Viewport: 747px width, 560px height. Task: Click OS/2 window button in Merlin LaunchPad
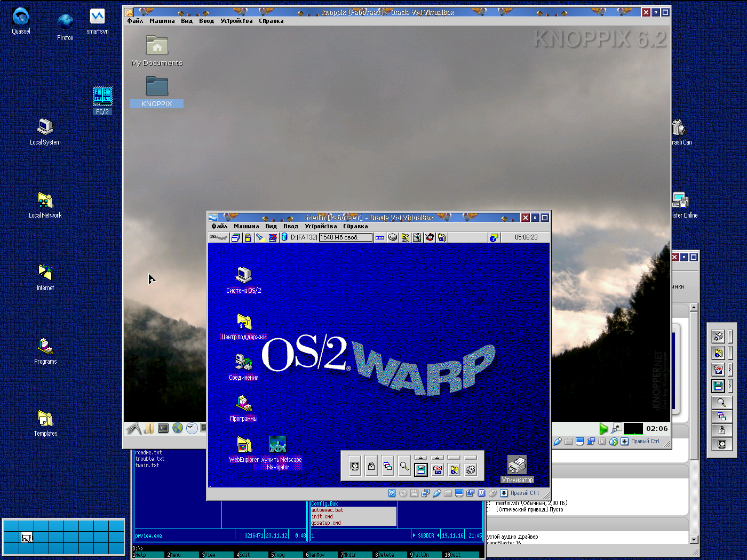click(x=438, y=469)
